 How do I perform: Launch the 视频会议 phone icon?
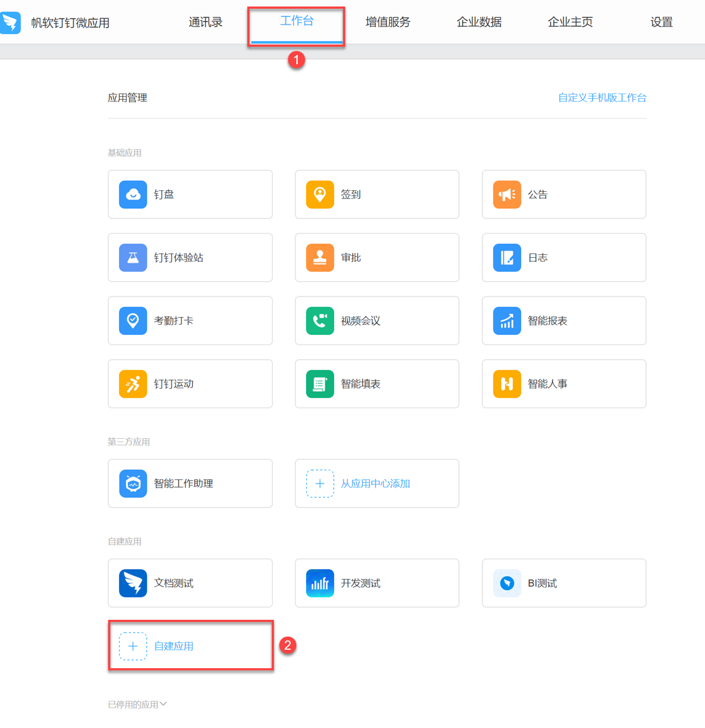(x=320, y=321)
